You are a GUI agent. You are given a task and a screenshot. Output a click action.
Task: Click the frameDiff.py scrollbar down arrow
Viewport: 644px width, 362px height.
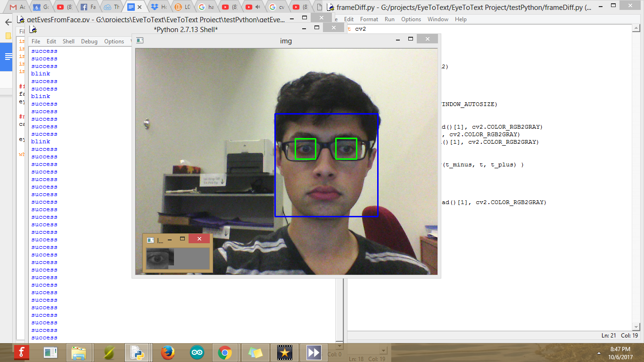pyautogui.click(x=636, y=326)
